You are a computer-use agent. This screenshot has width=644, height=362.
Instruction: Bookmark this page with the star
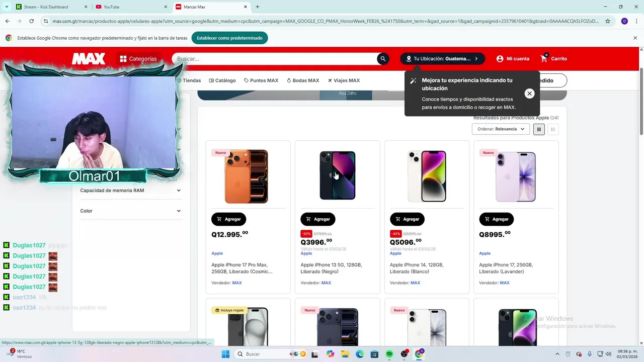(x=608, y=21)
